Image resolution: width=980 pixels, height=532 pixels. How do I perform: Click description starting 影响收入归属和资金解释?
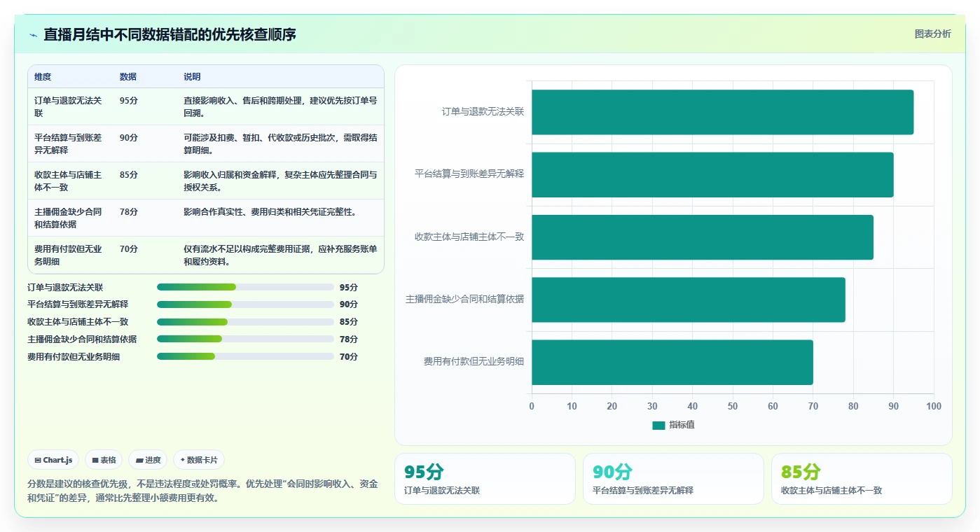(280, 181)
